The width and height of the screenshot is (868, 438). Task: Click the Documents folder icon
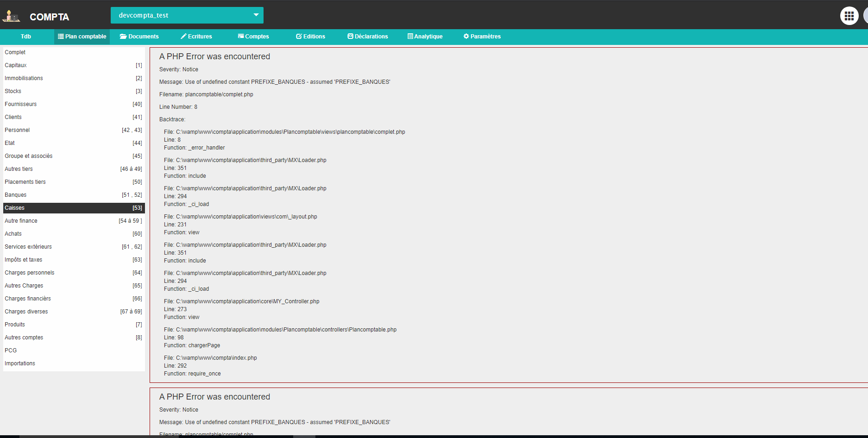[123, 37]
